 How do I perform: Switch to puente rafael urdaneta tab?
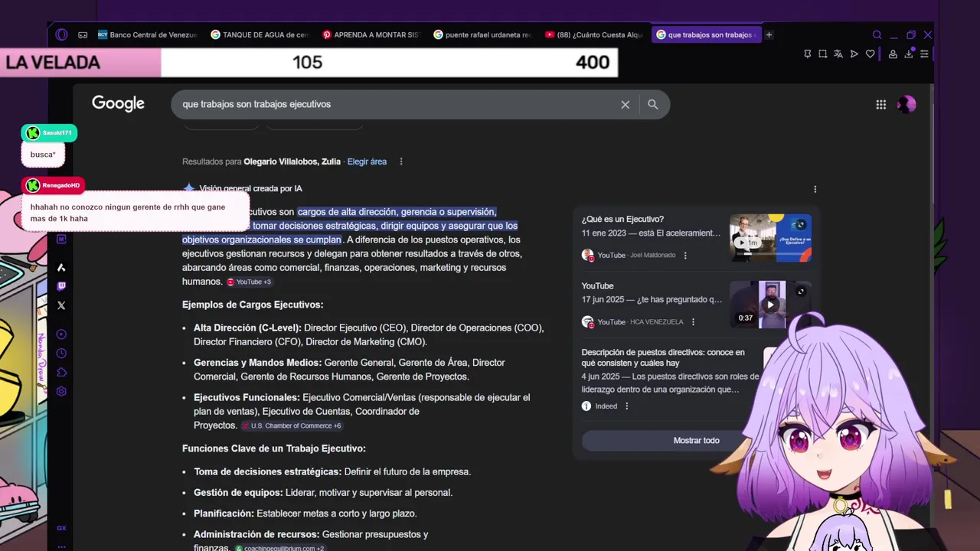[x=482, y=34]
